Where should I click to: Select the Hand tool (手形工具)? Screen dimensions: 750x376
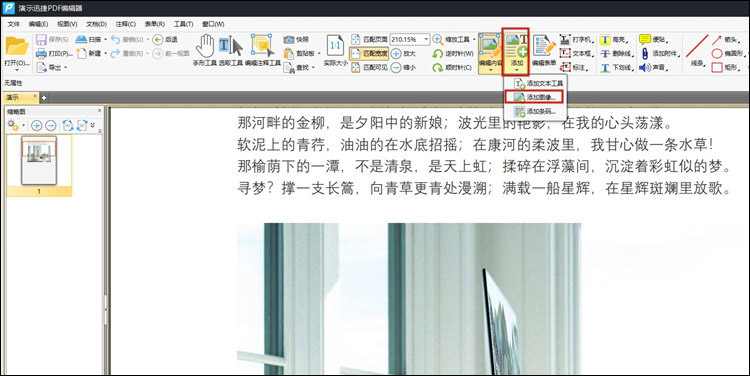click(x=205, y=50)
